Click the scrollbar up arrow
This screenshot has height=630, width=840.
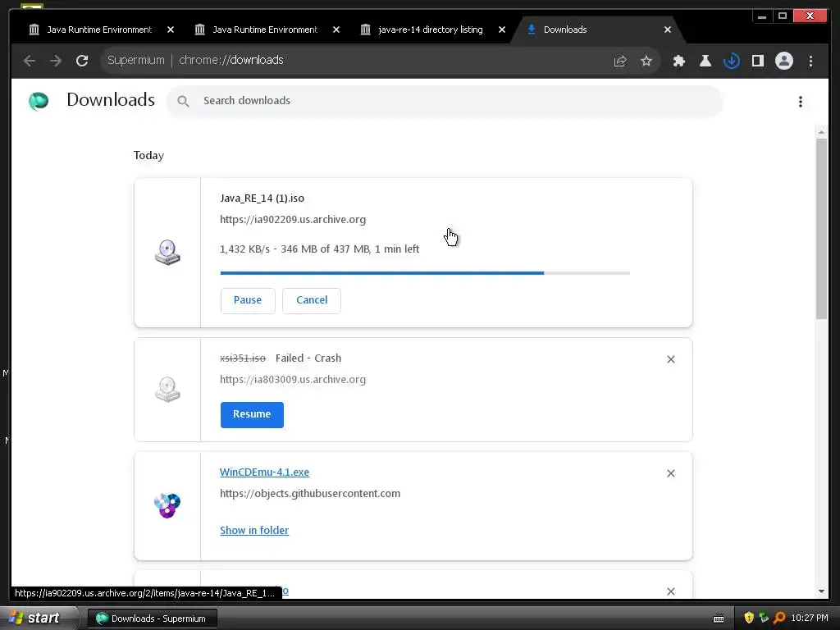tap(821, 132)
